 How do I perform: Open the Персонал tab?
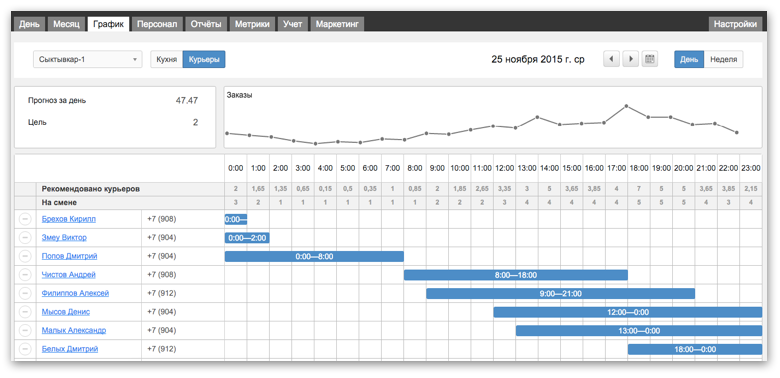[x=157, y=24]
